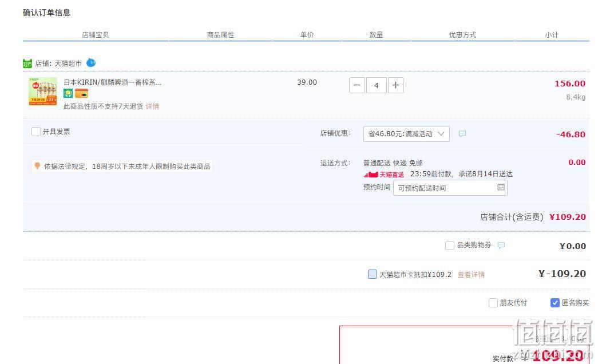Click the 数量 column header

click(376, 35)
